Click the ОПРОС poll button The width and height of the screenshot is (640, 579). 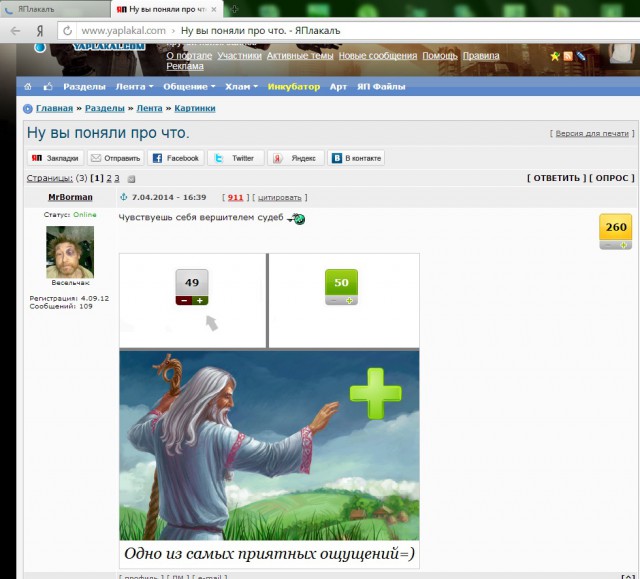tap(612, 178)
